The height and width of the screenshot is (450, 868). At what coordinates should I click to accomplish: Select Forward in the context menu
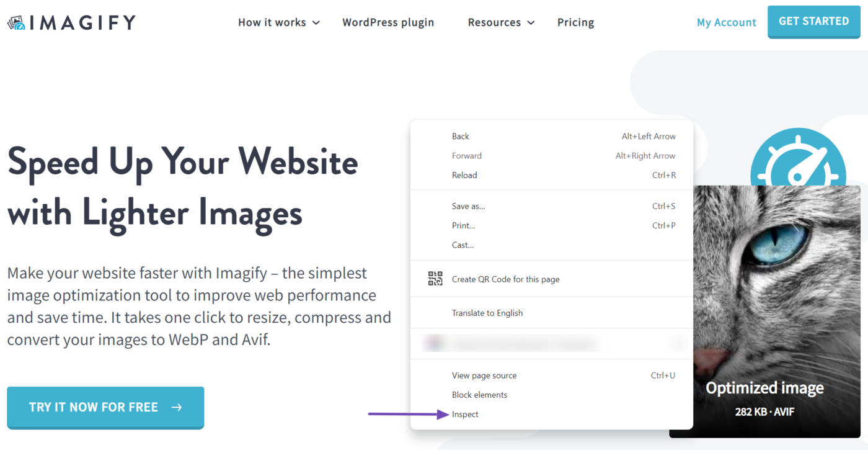pos(552,156)
